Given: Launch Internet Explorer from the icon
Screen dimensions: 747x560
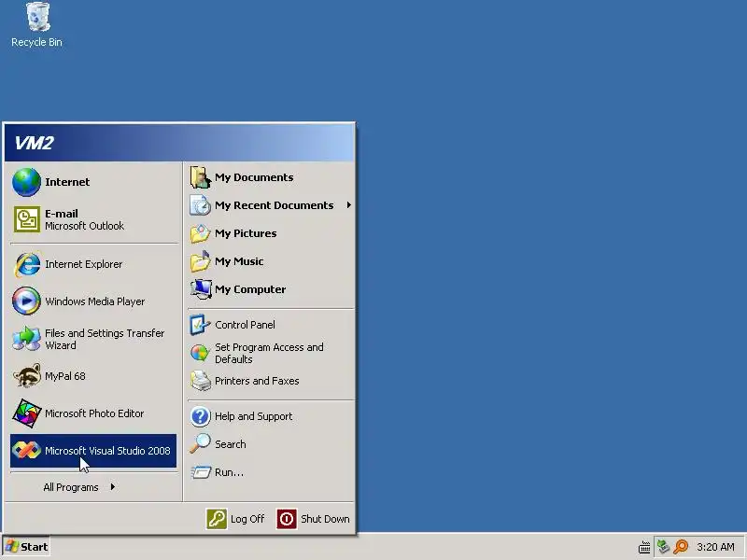Looking at the screenshot, I should click(x=27, y=264).
